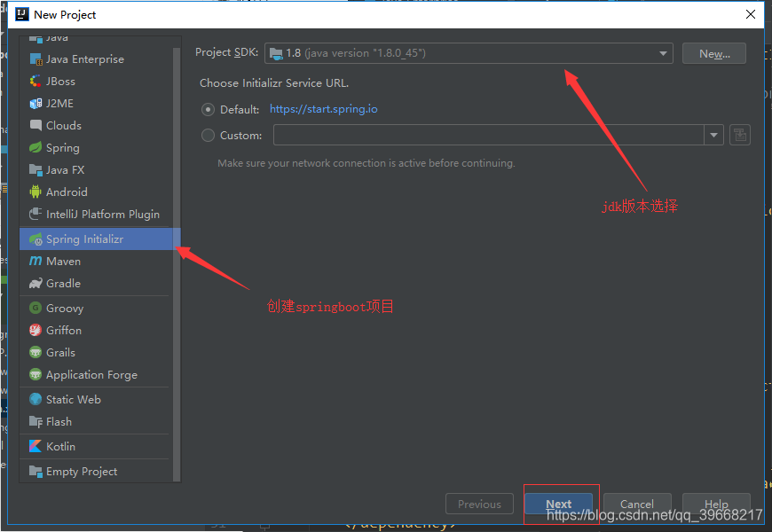Viewport: 772px width, 532px height.
Task: Click the Clouds speech-bubble icon
Action: pos(35,126)
